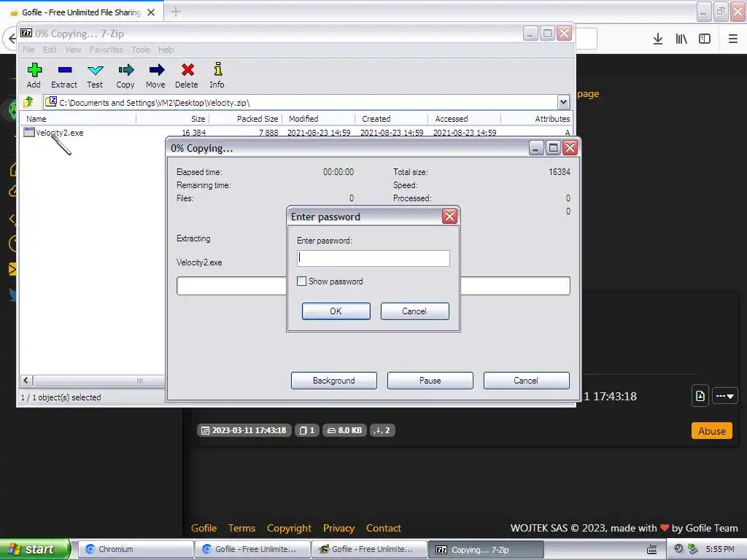The width and height of the screenshot is (747, 560).
Task: Click the Add toolbar icon in 7-Zip
Action: click(34, 75)
